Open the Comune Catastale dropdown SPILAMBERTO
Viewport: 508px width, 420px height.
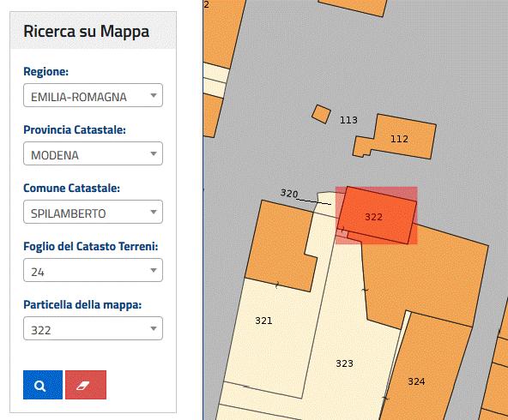(x=93, y=212)
